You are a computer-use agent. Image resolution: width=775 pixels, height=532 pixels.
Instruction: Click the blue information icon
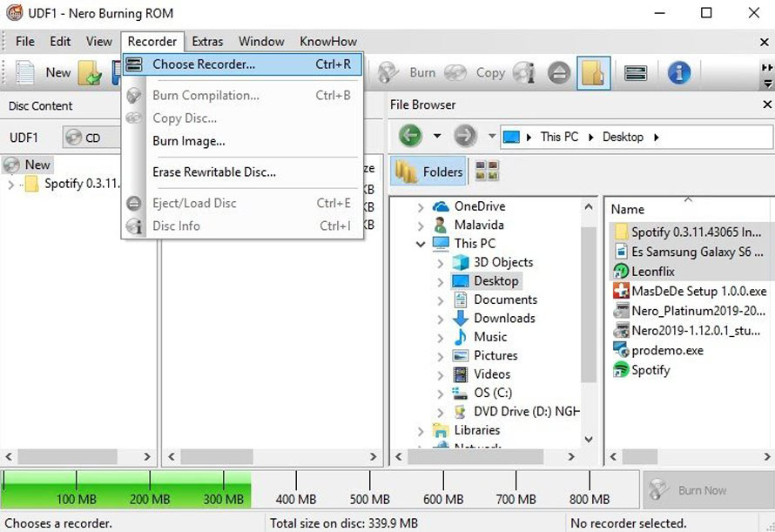(679, 73)
